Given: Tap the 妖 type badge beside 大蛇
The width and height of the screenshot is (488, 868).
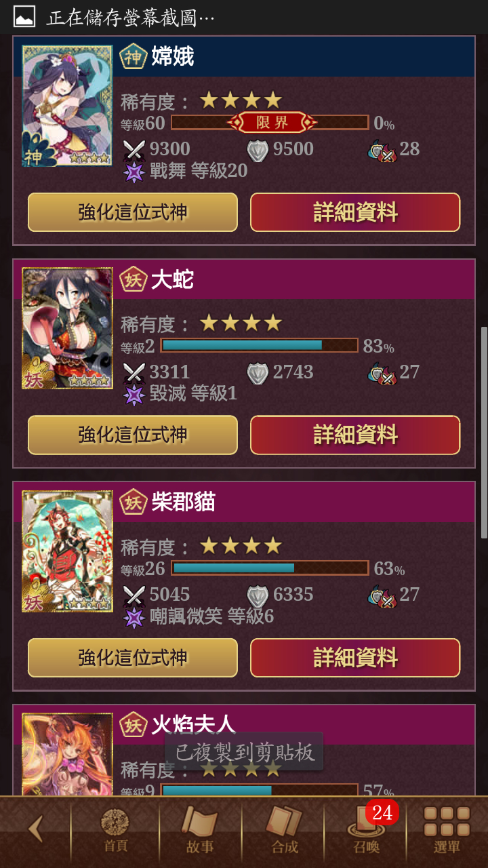Looking at the screenshot, I should pos(134,279).
